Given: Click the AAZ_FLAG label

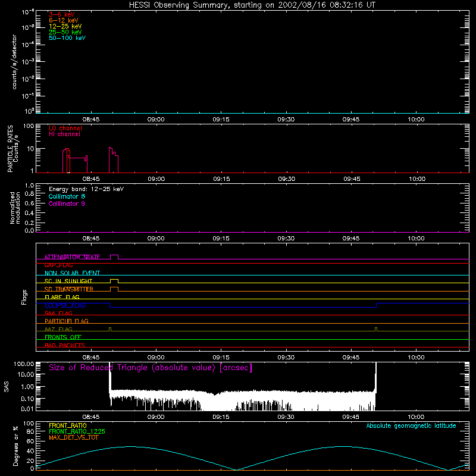Looking at the screenshot, I should 58,330.
